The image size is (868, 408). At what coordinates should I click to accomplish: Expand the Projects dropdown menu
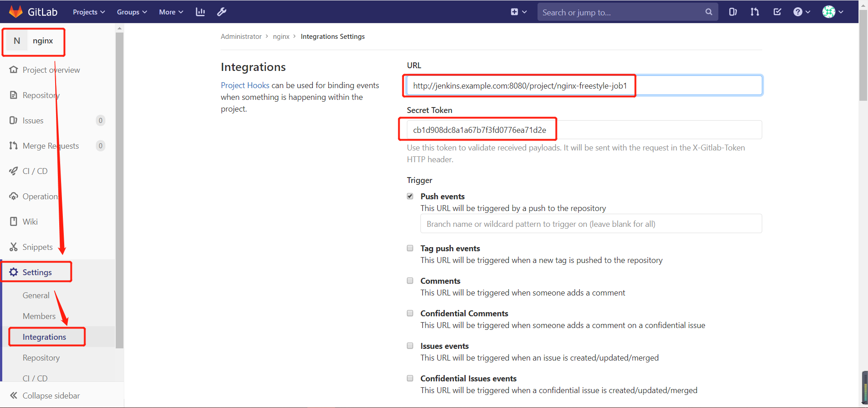[89, 12]
